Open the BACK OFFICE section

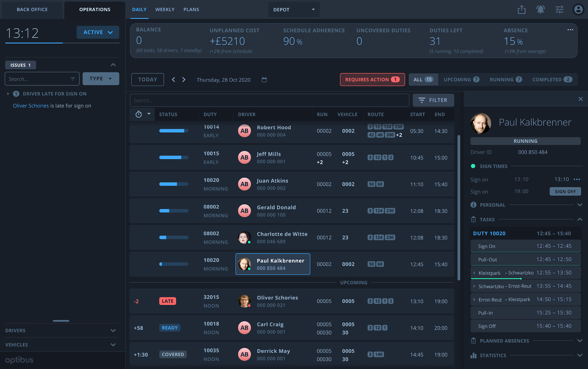(x=32, y=9)
